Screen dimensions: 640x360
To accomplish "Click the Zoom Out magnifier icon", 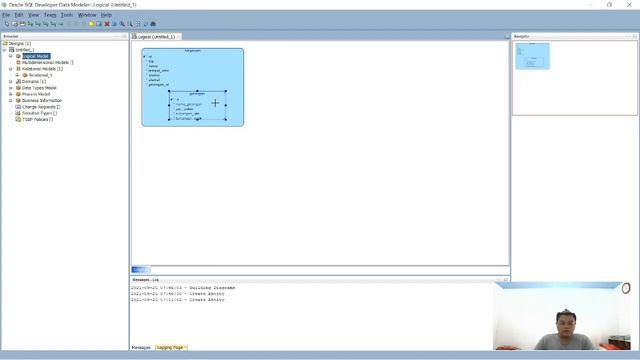I will coord(130,24).
